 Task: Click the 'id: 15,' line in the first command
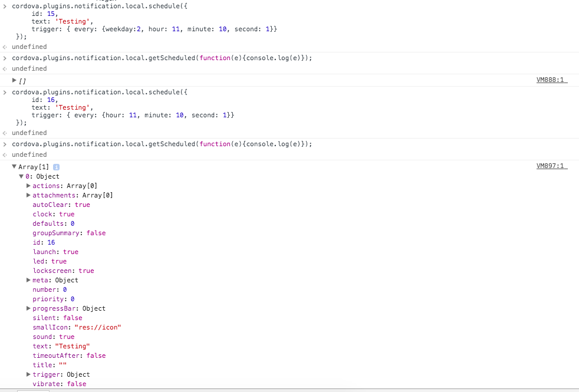(45, 14)
